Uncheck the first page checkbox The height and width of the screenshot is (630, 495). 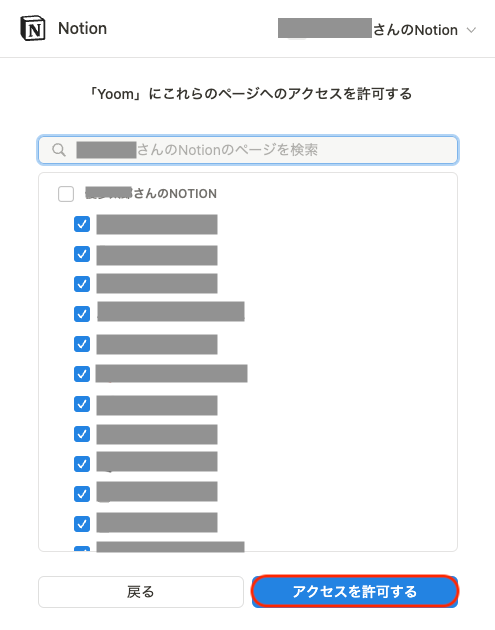[x=82, y=224]
